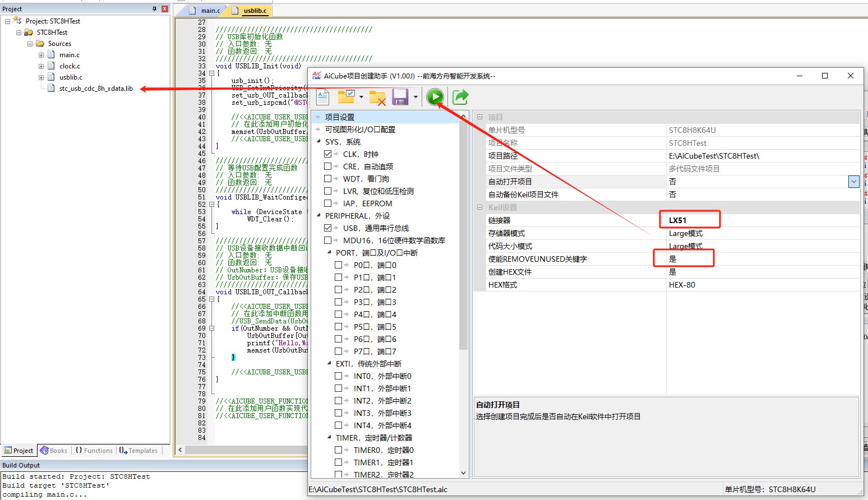The image size is (868, 500).
Task: Click the new project document icon
Action: tap(323, 97)
